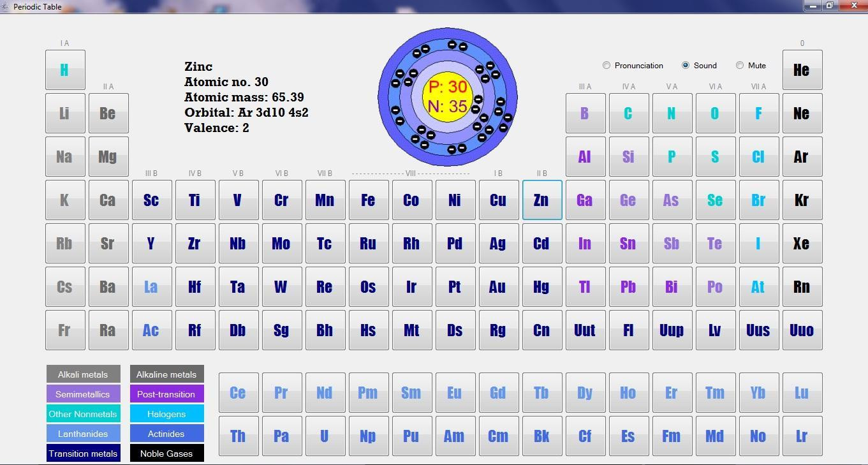Image resolution: width=868 pixels, height=465 pixels.
Task: Click the Silver (Ag) element tile
Action: coord(499,244)
